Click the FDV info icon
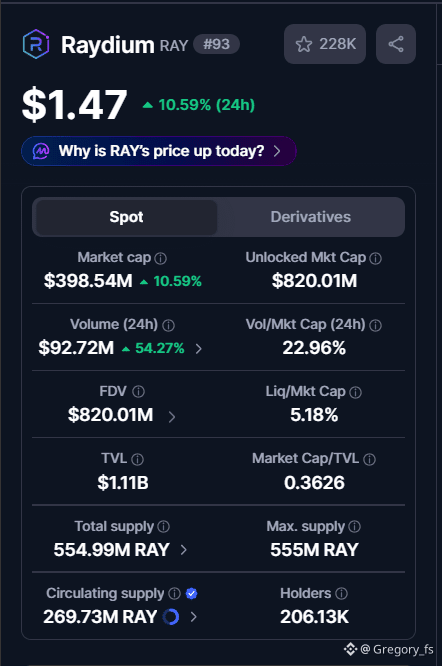Screen dimensions: 442x666 coord(138,392)
